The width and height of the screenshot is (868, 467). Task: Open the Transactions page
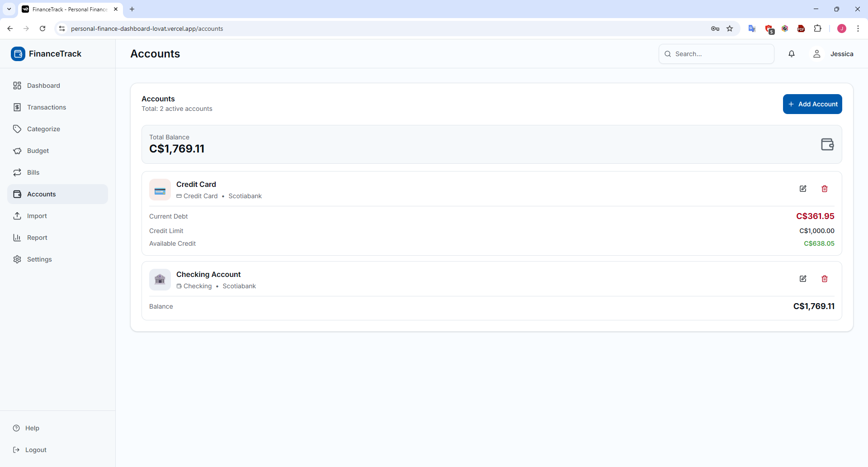tap(47, 107)
